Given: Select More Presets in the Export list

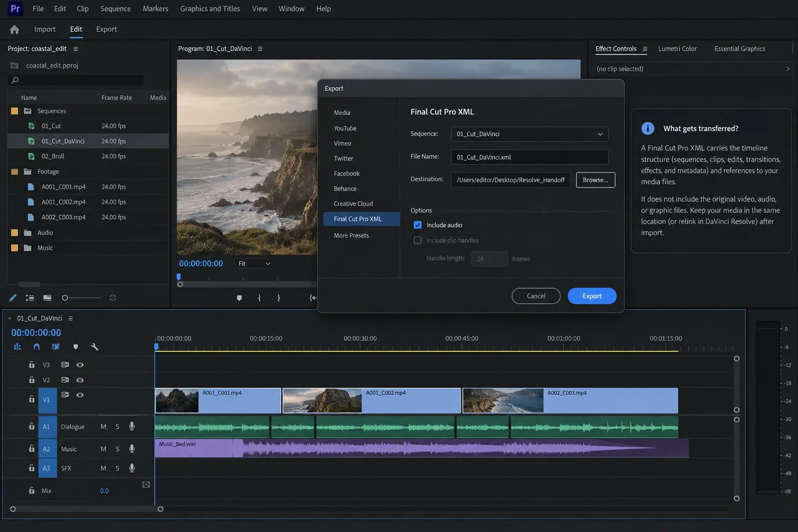Looking at the screenshot, I should [351, 236].
